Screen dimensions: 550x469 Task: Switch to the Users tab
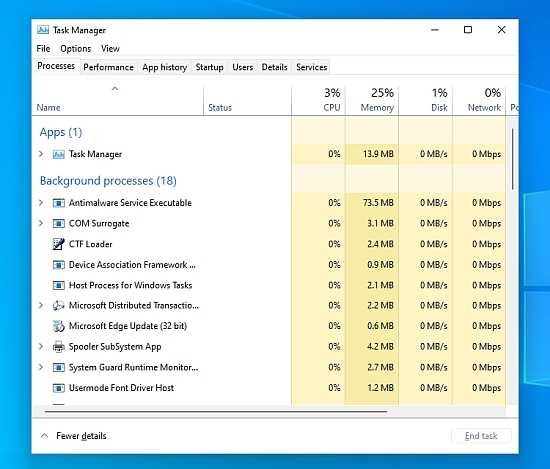click(242, 67)
